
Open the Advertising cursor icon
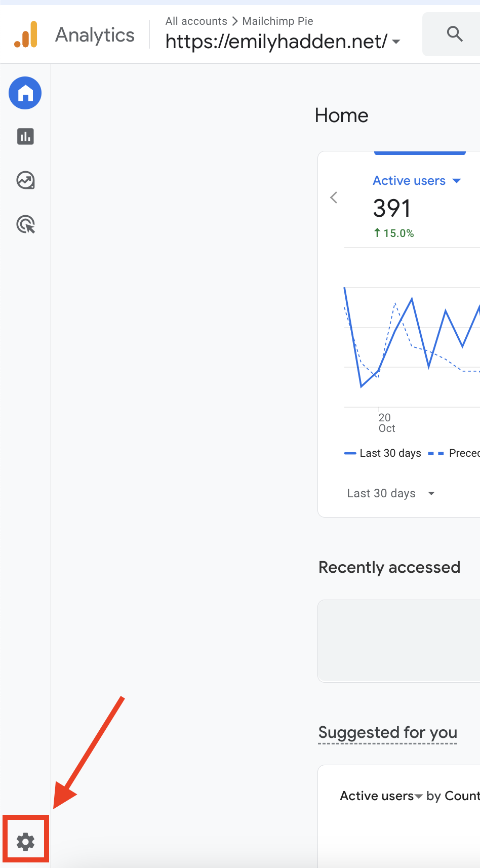pyautogui.click(x=25, y=224)
